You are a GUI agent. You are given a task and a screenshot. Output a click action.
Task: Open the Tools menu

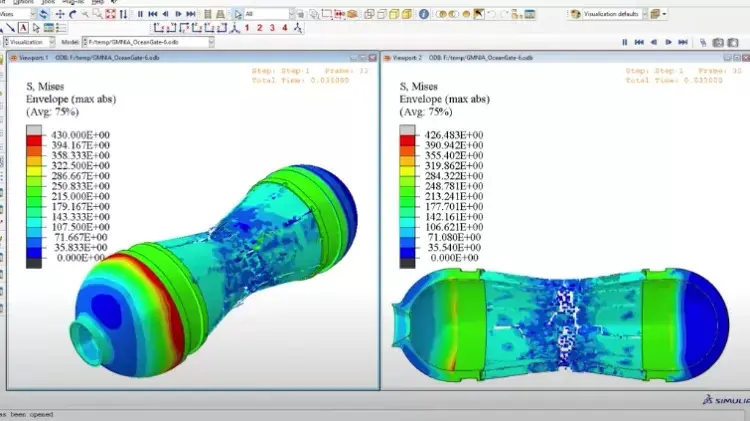[x=48, y=2]
